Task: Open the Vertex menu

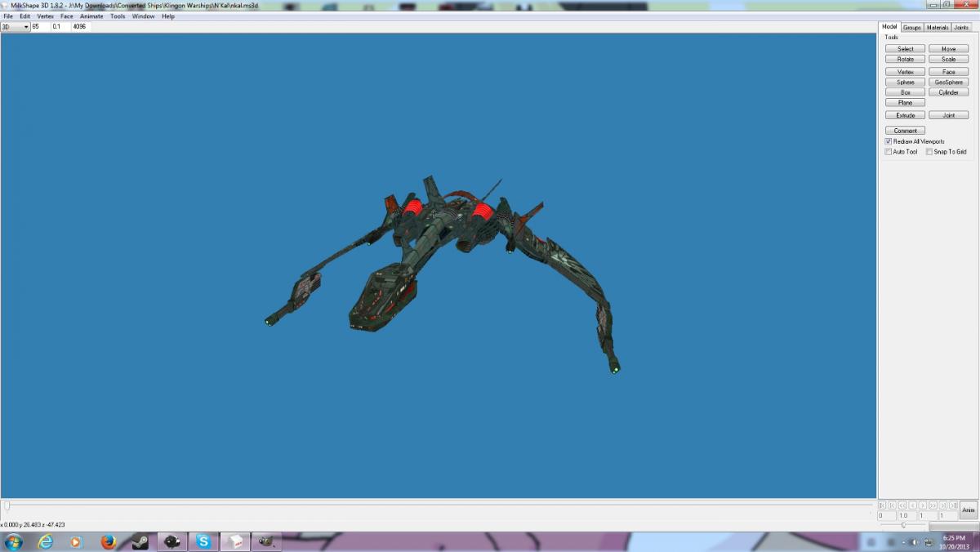Action: (x=46, y=16)
